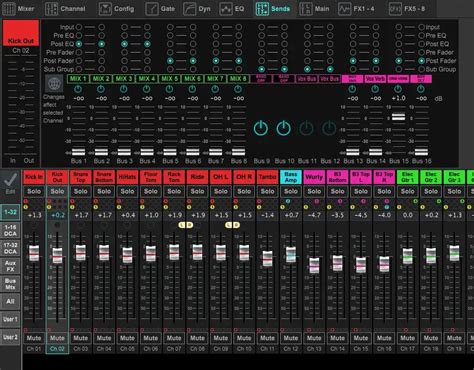This screenshot has width=474, height=370.
Task: Select the Aux FX layer button
Action: (x=10, y=266)
